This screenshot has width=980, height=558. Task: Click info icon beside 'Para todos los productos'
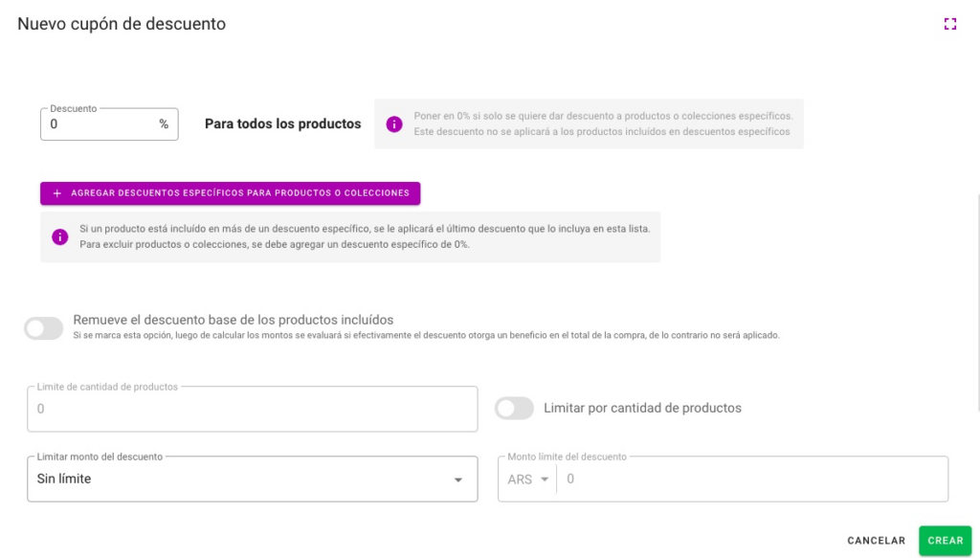coord(393,124)
